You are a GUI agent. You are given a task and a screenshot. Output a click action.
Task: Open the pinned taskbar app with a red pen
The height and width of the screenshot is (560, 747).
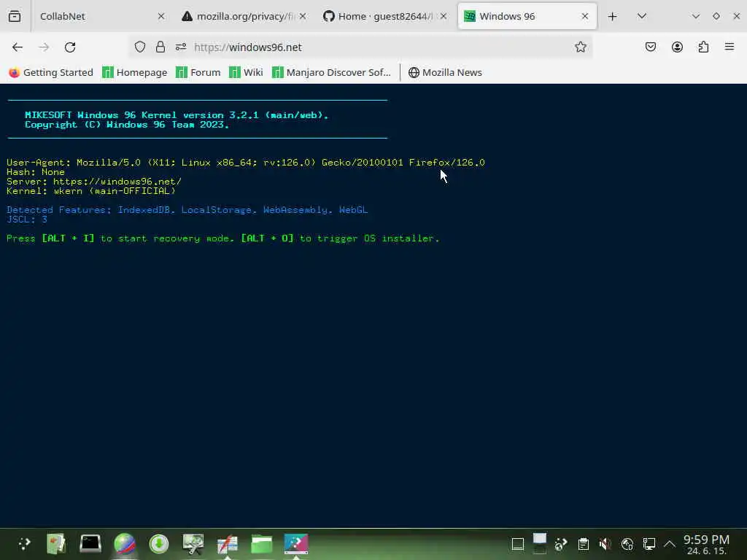click(228, 544)
